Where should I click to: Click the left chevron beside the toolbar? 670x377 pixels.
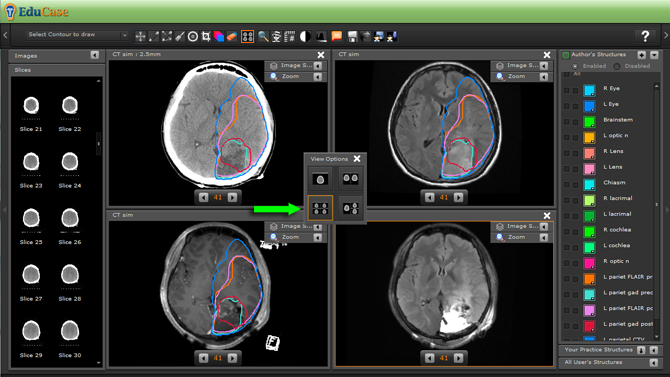pyautogui.click(x=6, y=35)
